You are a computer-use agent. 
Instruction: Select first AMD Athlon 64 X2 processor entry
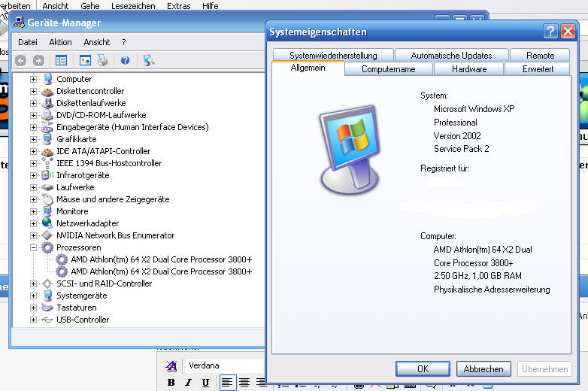pyautogui.click(x=161, y=259)
